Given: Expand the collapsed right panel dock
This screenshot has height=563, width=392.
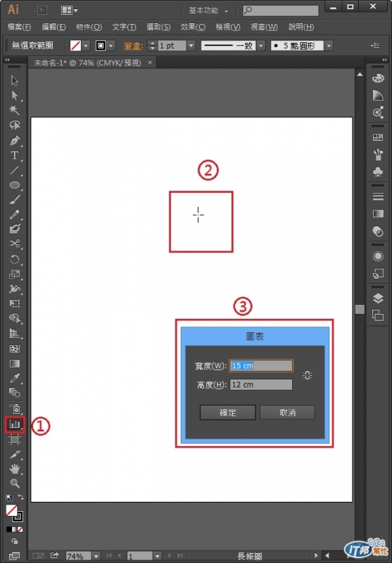Looking at the screenshot, I should [384, 60].
